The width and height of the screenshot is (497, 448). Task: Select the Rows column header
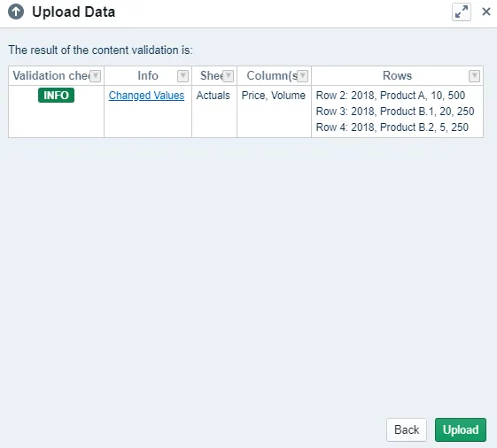[x=397, y=76]
